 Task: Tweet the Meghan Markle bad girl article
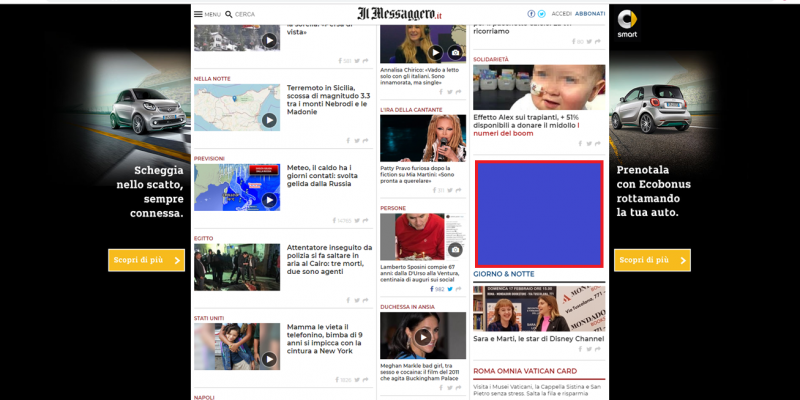pyautogui.click(x=450, y=388)
